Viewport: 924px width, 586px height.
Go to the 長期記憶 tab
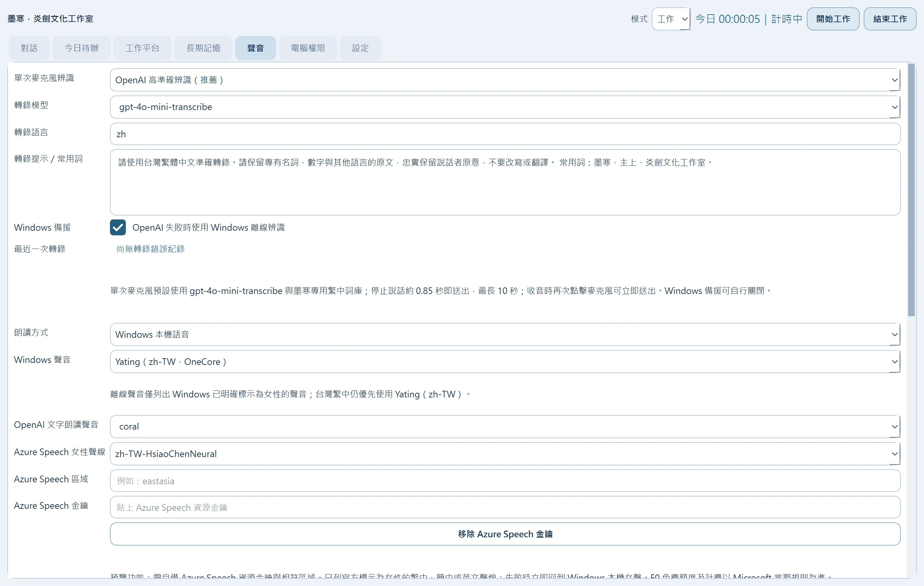(203, 48)
